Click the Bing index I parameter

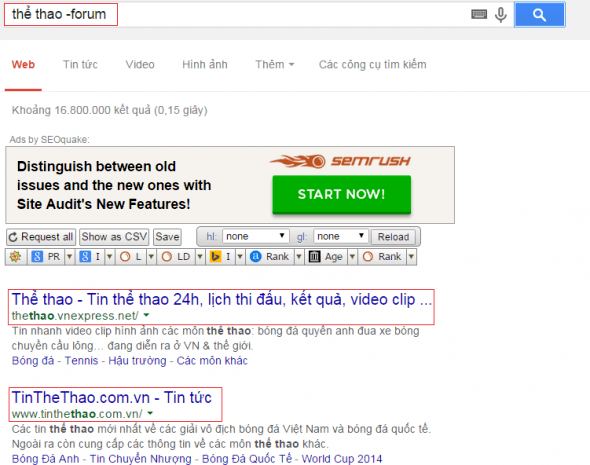220,257
